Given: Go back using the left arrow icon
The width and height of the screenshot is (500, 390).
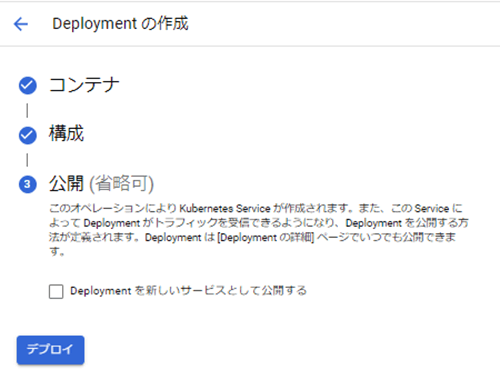Looking at the screenshot, I should 21,24.
